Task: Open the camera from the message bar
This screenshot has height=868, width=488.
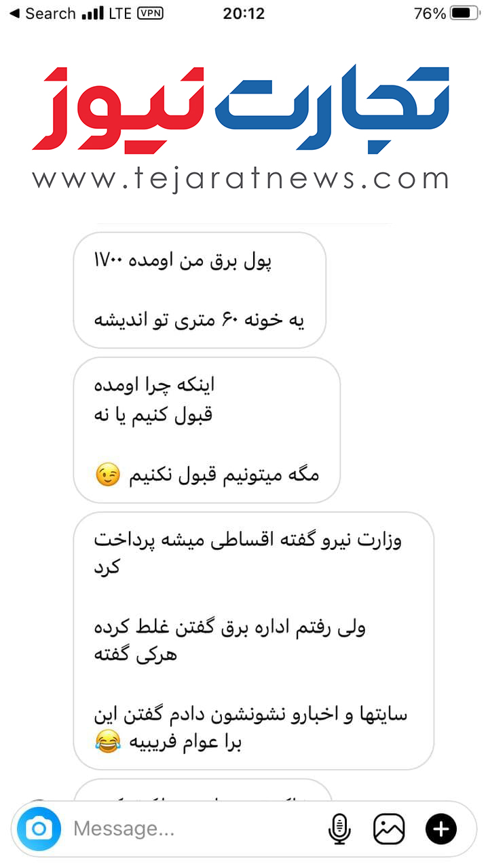Action: (39, 829)
